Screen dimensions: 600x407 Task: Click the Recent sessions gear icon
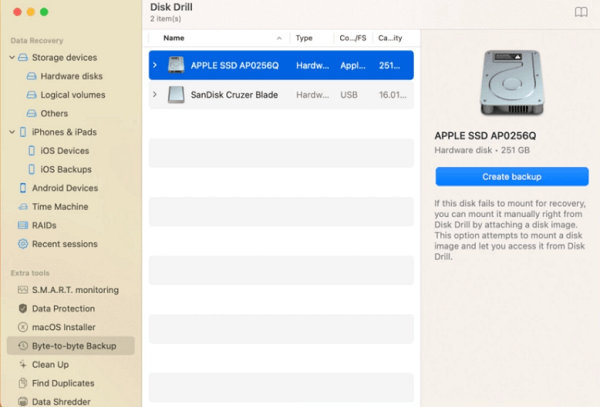22,244
